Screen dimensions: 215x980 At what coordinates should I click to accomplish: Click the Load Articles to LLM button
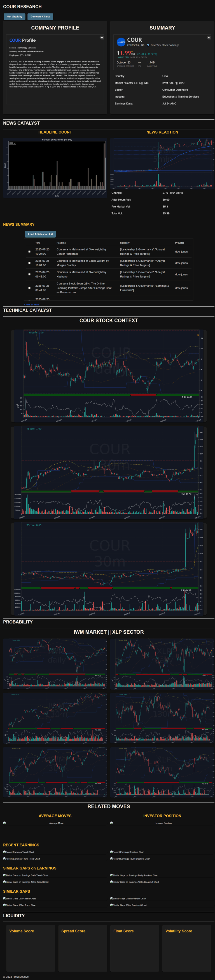(x=40, y=234)
